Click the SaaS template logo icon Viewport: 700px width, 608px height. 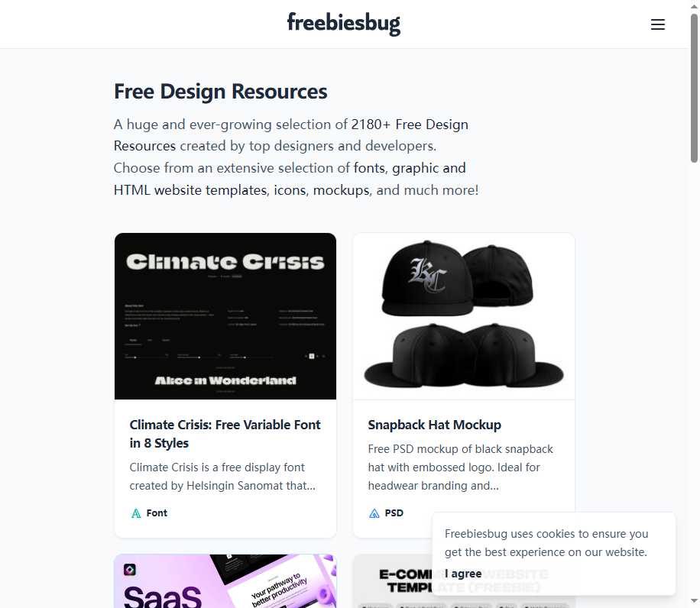coord(130,570)
